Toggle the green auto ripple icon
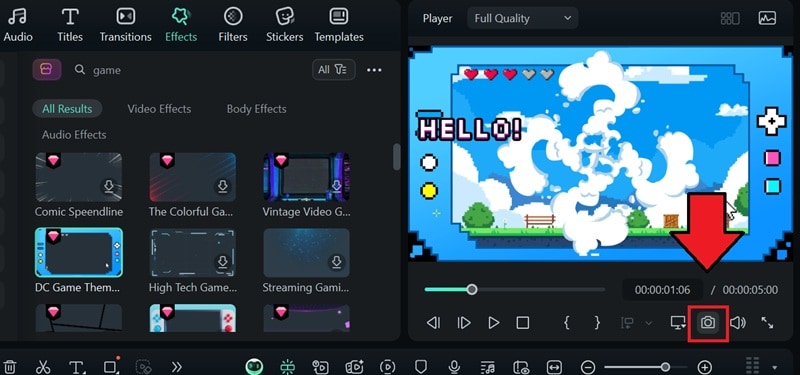 [288, 367]
